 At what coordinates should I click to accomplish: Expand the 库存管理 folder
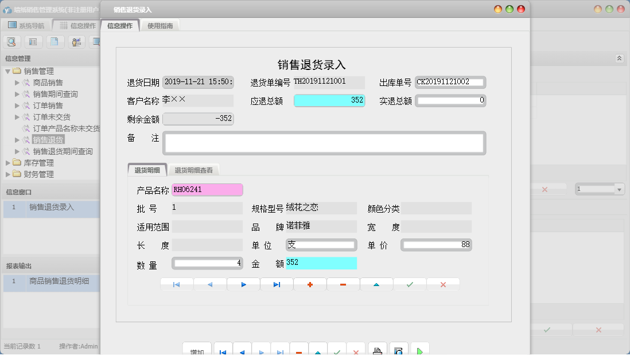click(9, 163)
